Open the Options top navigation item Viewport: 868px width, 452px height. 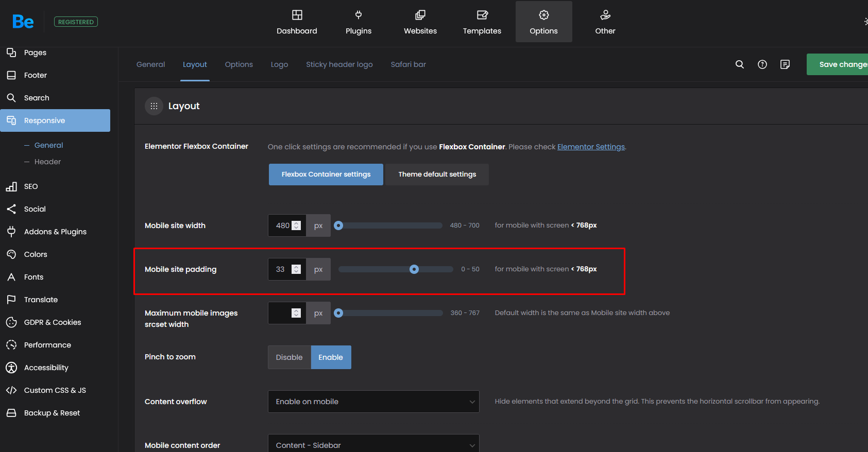click(x=544, y=22)
